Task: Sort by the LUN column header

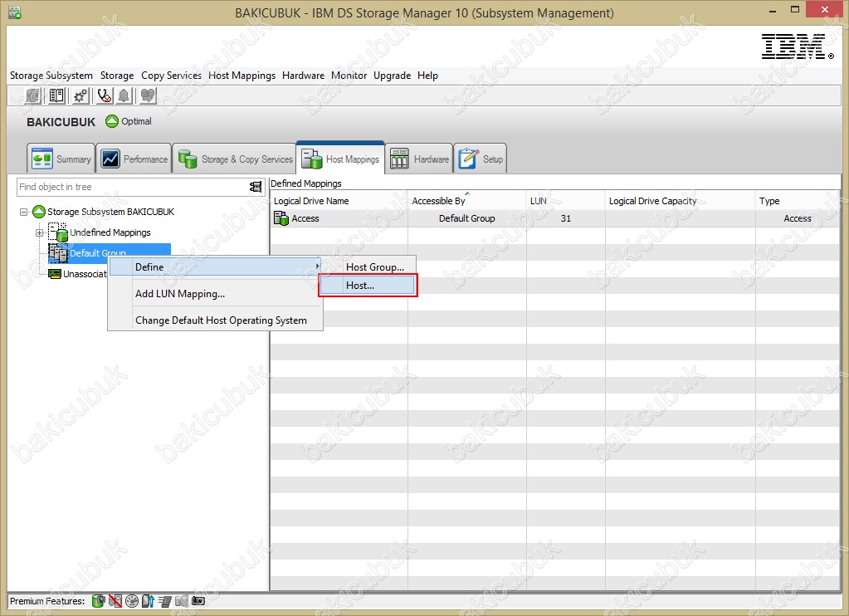Action: click(x=566, y=201)
